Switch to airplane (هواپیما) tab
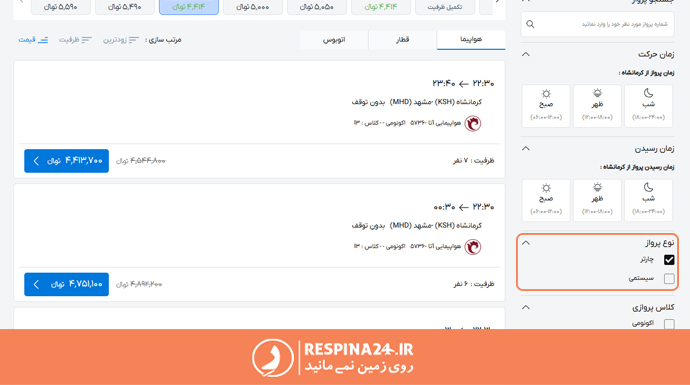Viewport: 690px width, 385px height. tap(471, 40)
